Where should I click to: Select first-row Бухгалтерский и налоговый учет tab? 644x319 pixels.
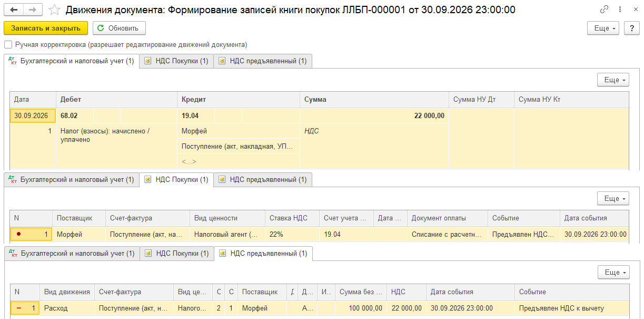72,61
